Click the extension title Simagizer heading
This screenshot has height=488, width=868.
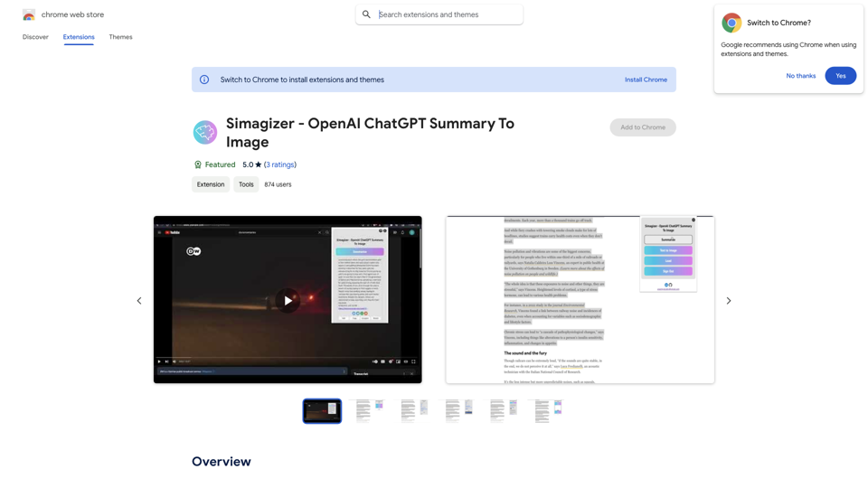click(371, 132)
